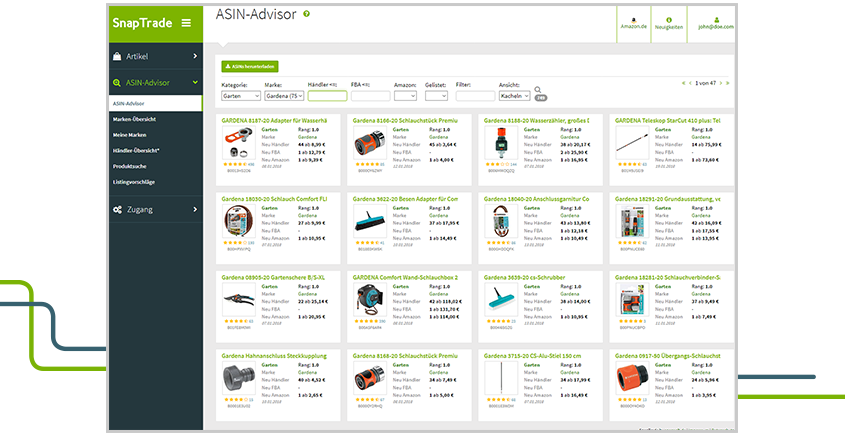Screen dimensions: 845x434
Task: Click into the Filter text field
Action: 475,96
